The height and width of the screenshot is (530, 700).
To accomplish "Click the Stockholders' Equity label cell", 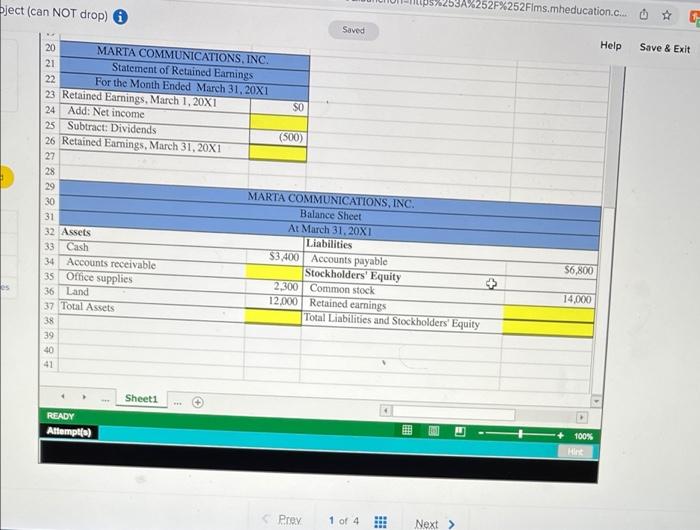I will [x=404, y=277].
